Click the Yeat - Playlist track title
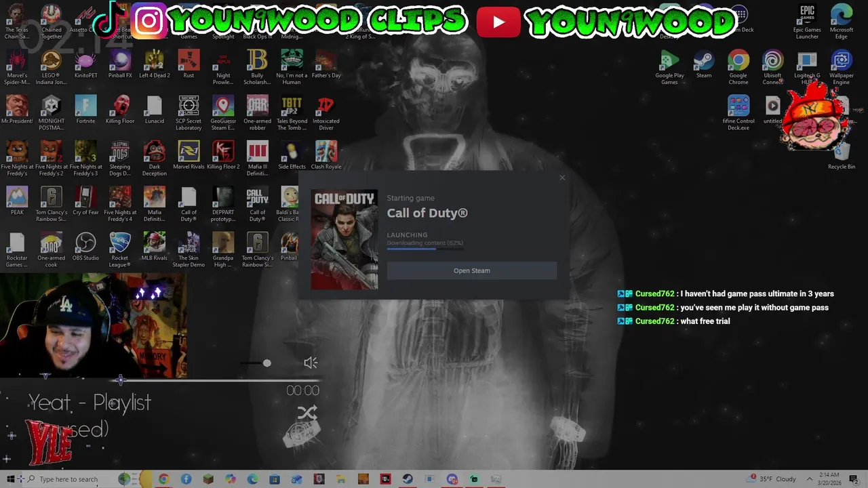The image size is (868, 488). (90, 403)
